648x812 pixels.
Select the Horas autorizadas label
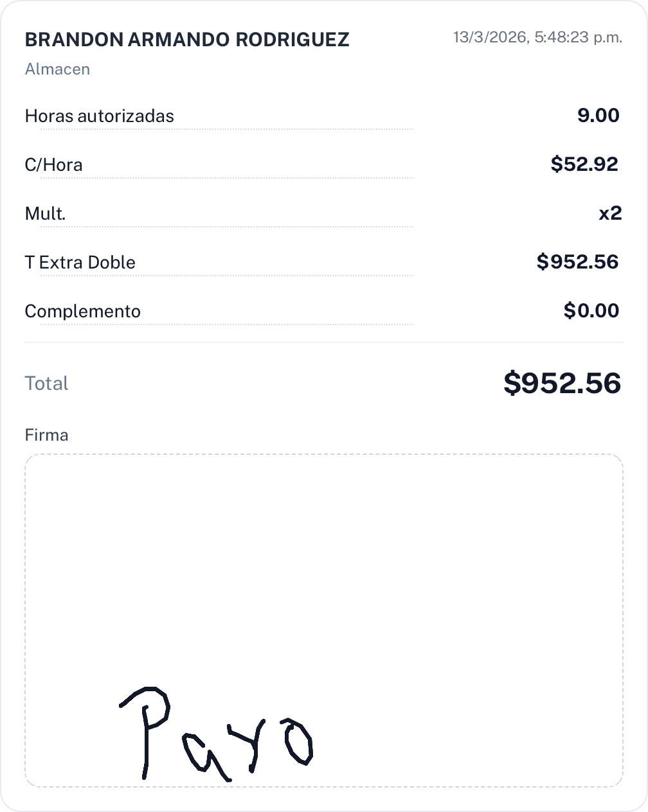pos(99,116)
